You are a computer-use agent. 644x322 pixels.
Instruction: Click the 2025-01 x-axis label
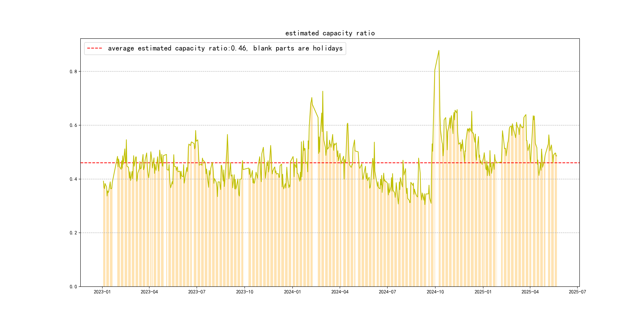click(x=483, y=292)
